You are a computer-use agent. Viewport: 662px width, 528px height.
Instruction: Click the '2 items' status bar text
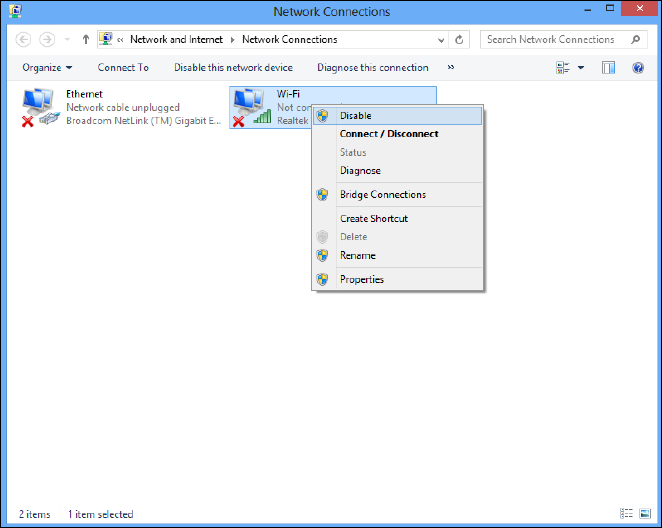(34, 514)
